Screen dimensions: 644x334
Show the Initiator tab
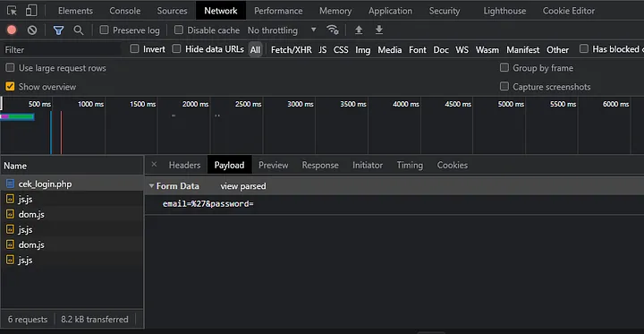tap(368, 165)
